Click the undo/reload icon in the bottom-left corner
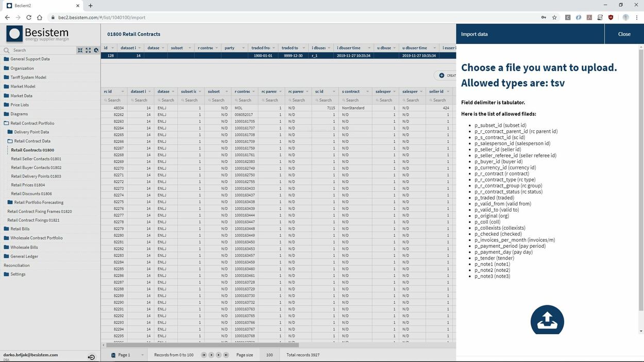This screenshot has width=644, height=362. [91, 356]
